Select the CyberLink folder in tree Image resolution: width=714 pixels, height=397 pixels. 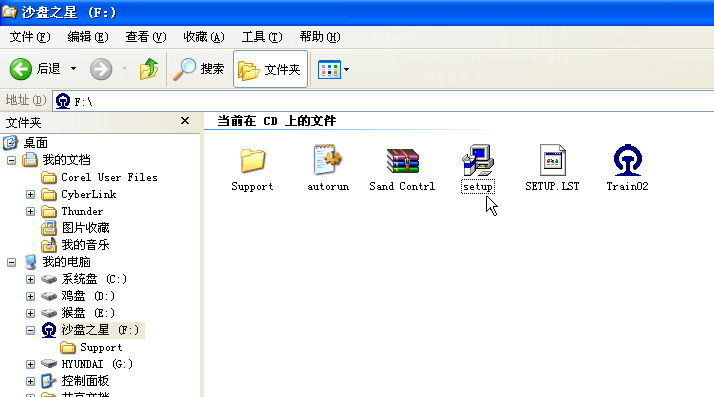click(x=89, y=194)
